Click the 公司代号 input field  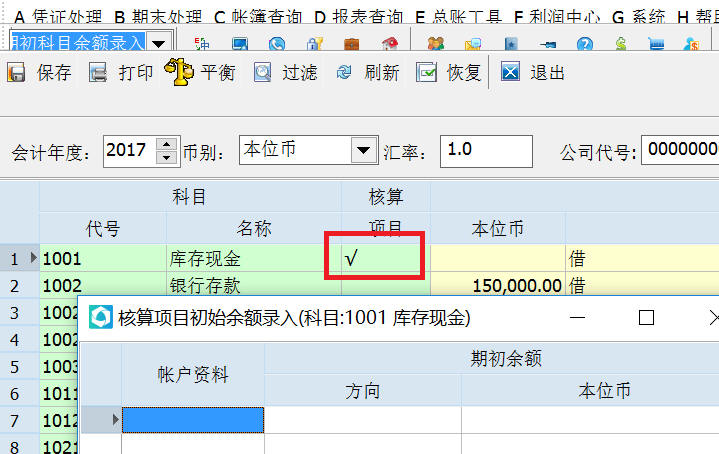coord(680,149)
